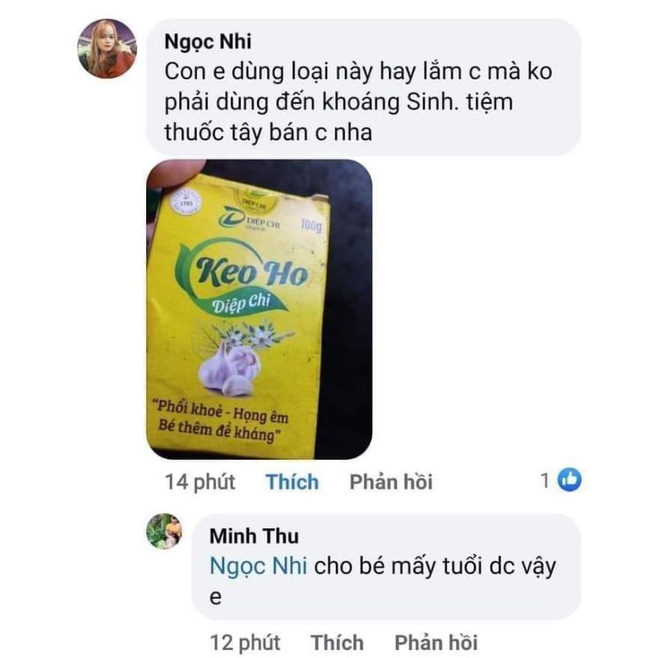Open Ngọc Nhi mention in Minh Thu's reply
This screenshot has width=658, height=658.
click(258, 566)
